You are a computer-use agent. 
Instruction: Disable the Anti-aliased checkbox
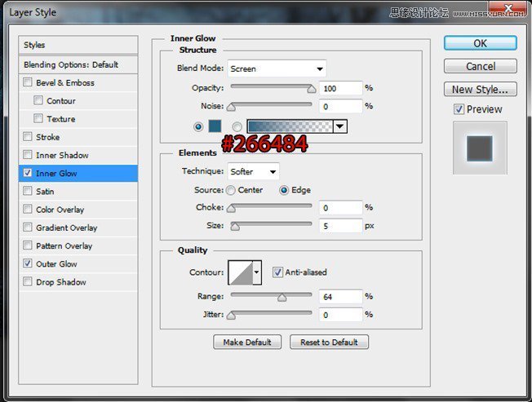pos(277,272)
